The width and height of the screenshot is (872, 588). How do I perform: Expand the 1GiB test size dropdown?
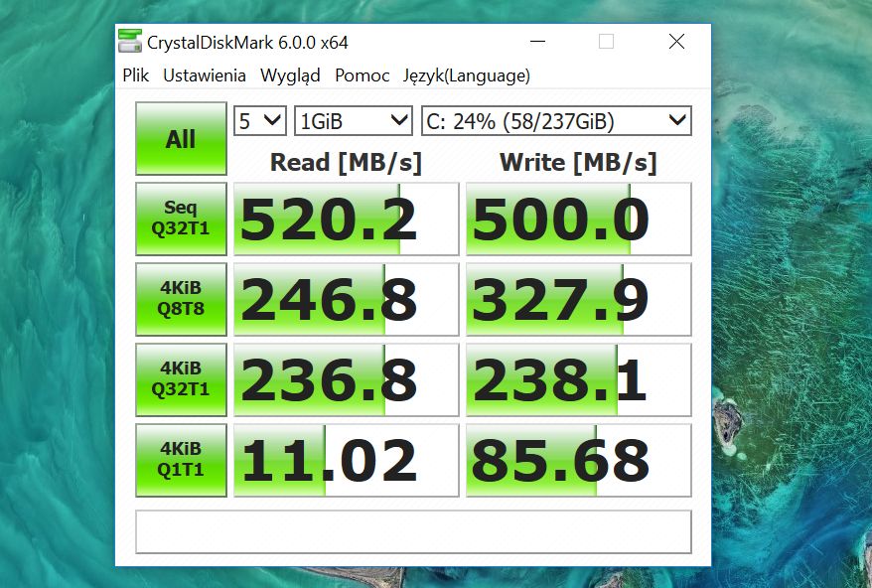tap(354, 121)
